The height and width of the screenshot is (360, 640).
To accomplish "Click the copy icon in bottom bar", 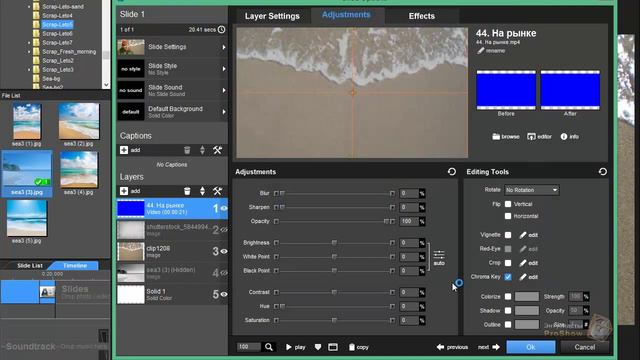I will (358, 347).
